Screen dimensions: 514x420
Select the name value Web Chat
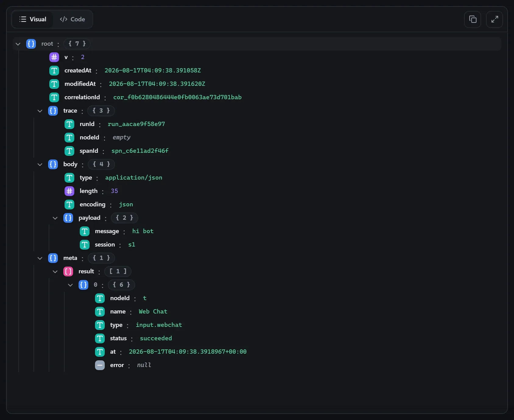tap(153, 312)
